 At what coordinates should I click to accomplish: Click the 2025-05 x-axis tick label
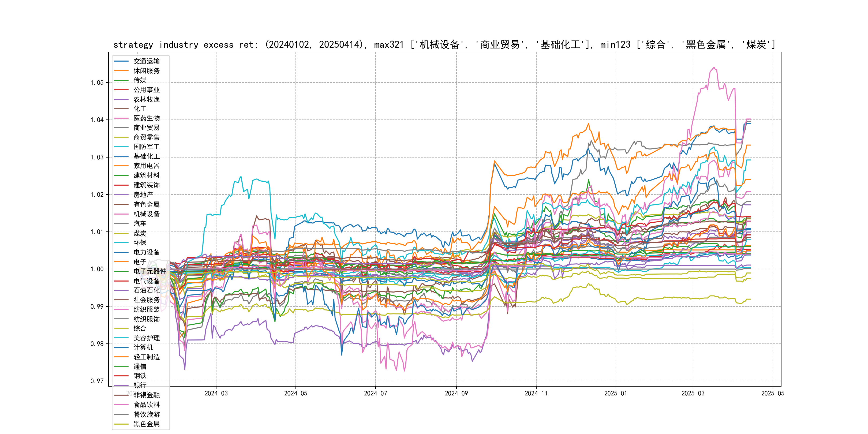772,393
